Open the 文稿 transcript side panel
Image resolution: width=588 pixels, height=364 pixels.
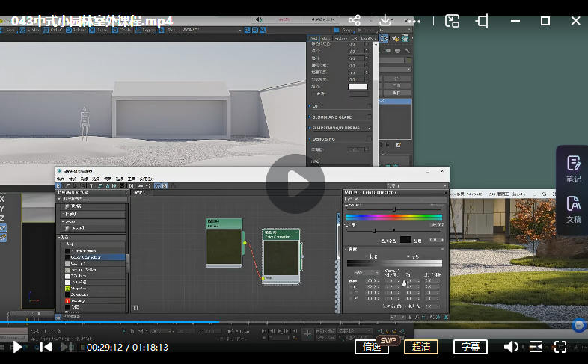573,209
